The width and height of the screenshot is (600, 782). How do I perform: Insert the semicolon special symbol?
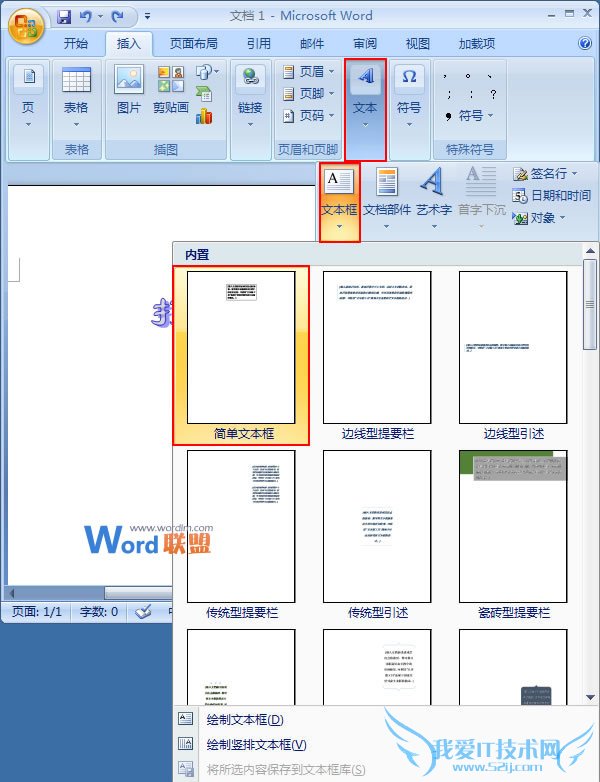click(449, 94)
